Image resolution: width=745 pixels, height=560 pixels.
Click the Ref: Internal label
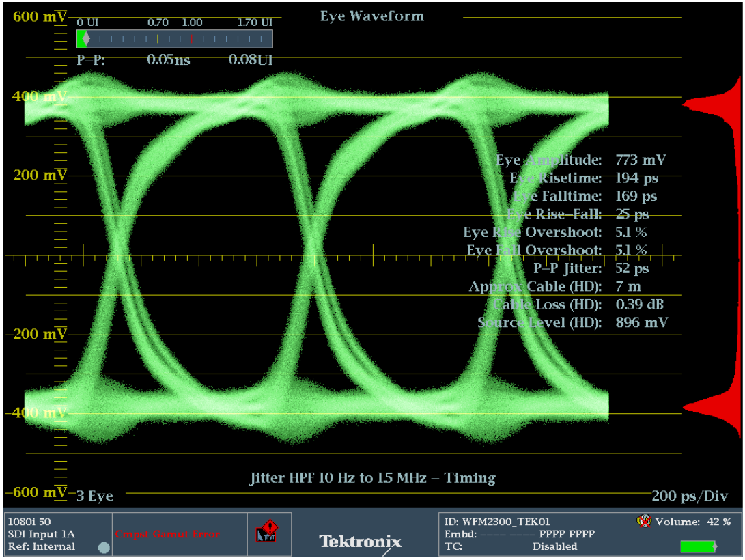42,546
